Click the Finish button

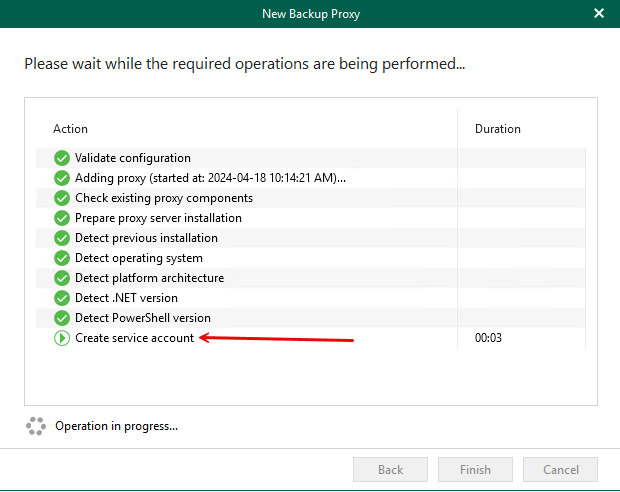(475, 470)
